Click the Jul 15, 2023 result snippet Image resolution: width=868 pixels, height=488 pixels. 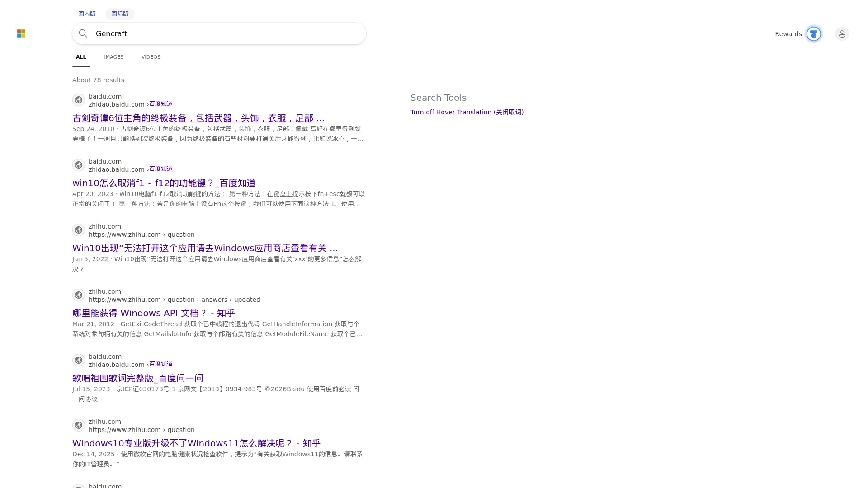(216, 394)
